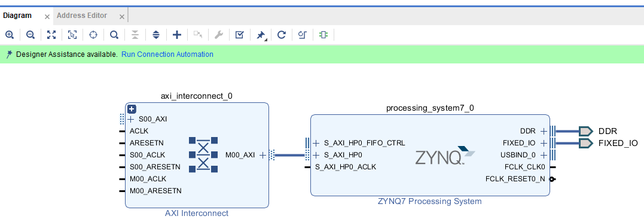Click the Expand All icon

(x=156, y=35)
